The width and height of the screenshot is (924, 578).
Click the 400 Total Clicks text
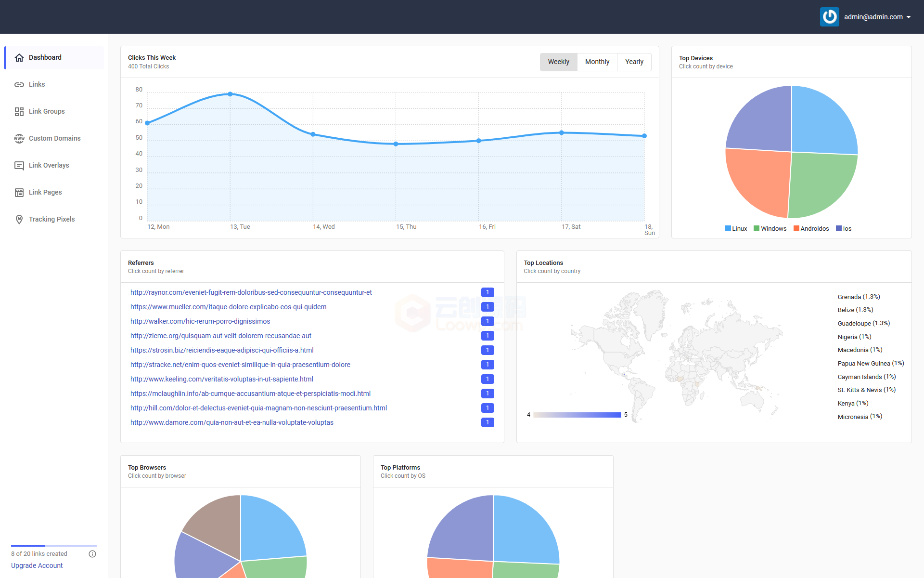[x=148, y=66]
